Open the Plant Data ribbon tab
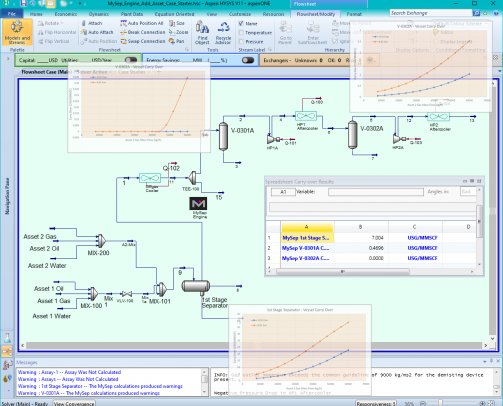 tap(132, 14)
